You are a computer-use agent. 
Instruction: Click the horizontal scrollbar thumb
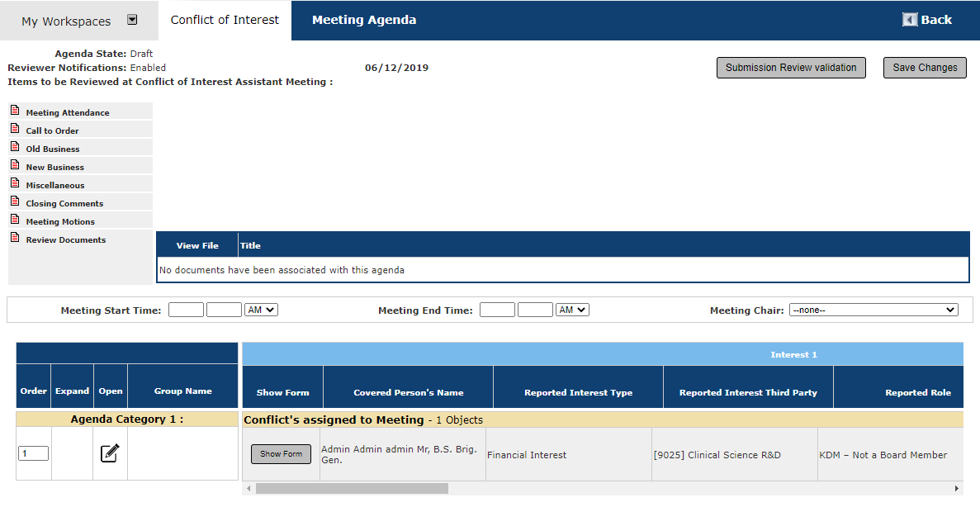tap(352, 488)
